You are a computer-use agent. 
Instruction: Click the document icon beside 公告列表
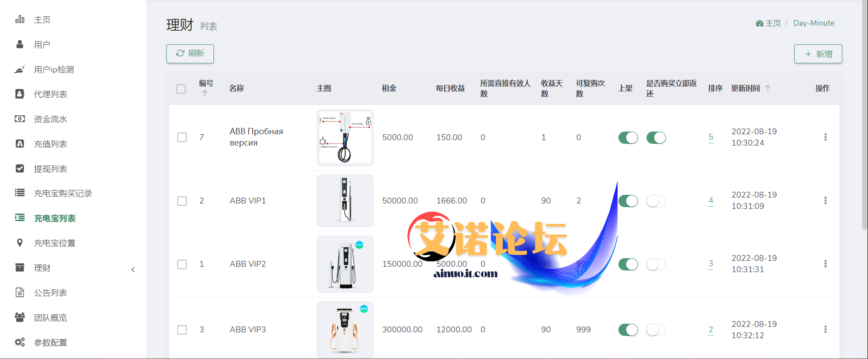point(20,293)
